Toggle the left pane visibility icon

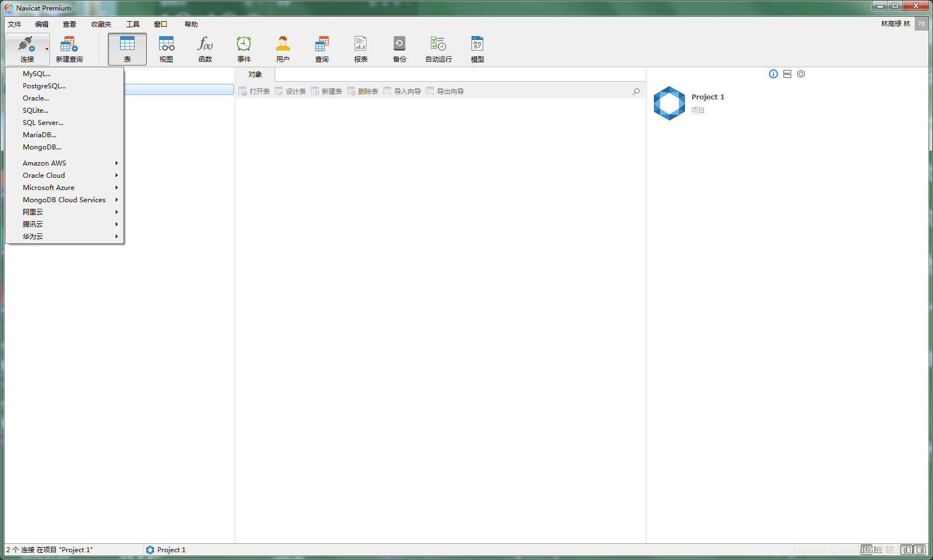pyautogui.click(x=907, y=549)
